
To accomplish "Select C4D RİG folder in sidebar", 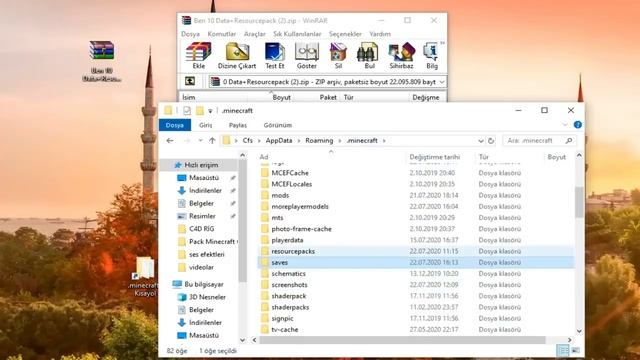I will tap(201, 229).
